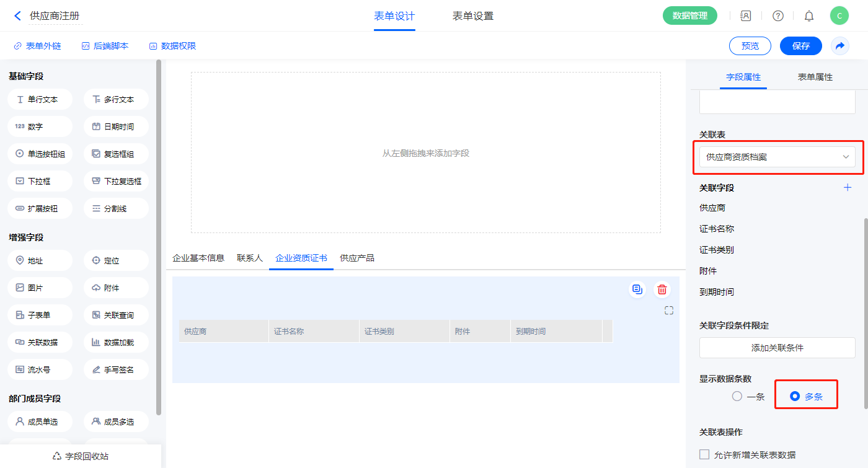
Task: Expand the 关联表 dropdown
Action: point(777,157)
